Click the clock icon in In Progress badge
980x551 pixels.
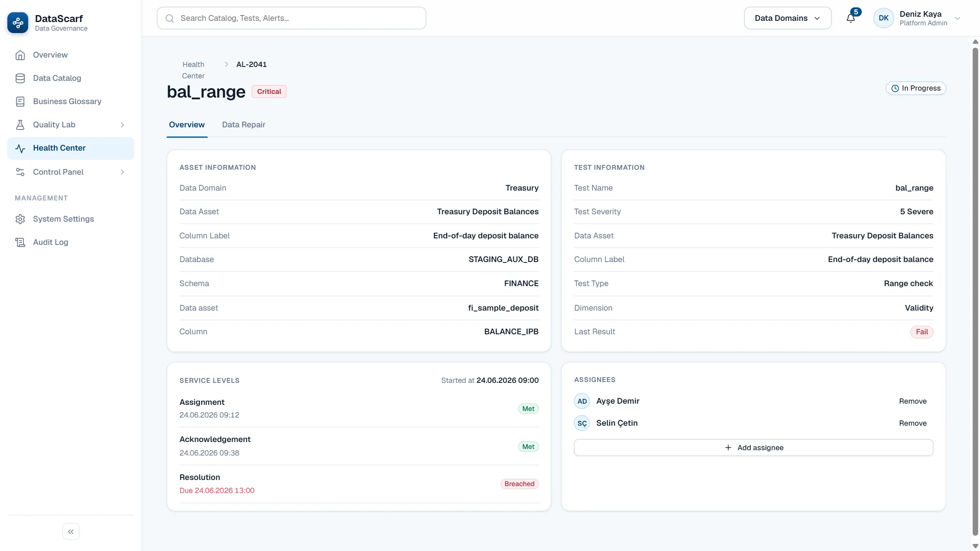[895, 89]
